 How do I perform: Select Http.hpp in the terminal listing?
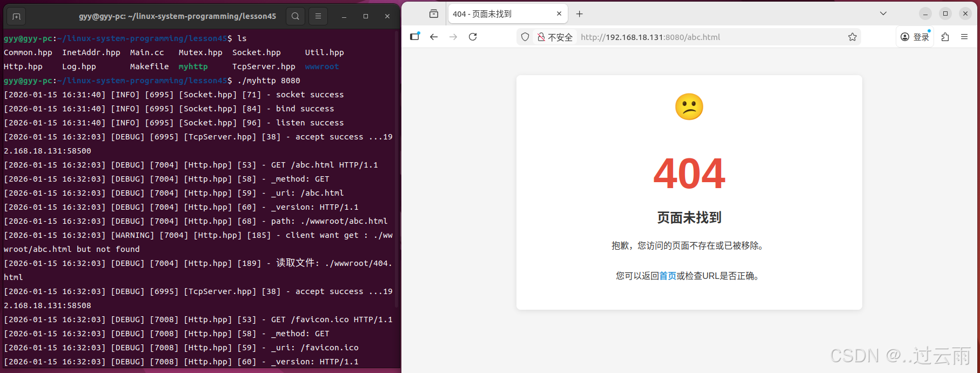23,66
